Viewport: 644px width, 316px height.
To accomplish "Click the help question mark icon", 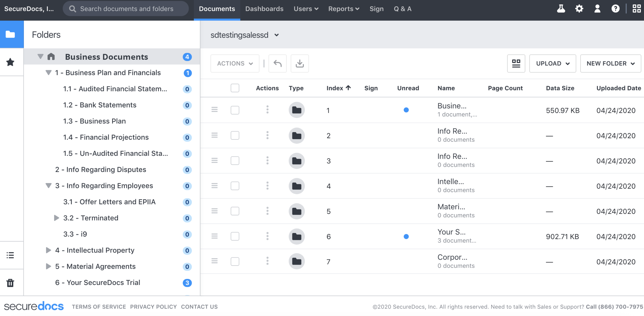I will coord(615,9).
